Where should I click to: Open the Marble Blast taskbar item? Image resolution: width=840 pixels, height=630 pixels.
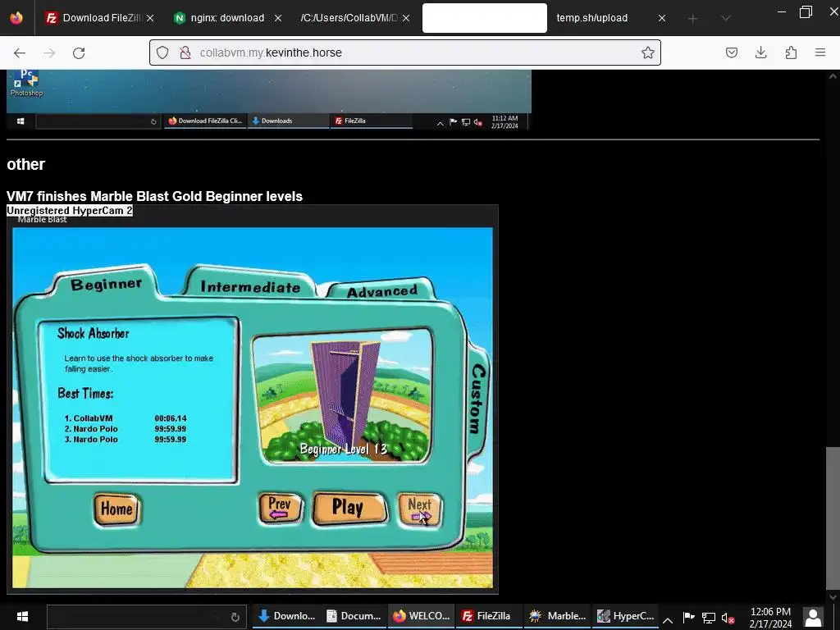coord(557,616)
